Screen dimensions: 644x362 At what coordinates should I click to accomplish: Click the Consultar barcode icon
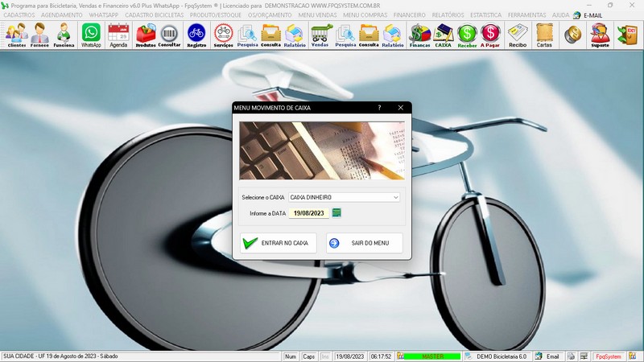(169, 35)
